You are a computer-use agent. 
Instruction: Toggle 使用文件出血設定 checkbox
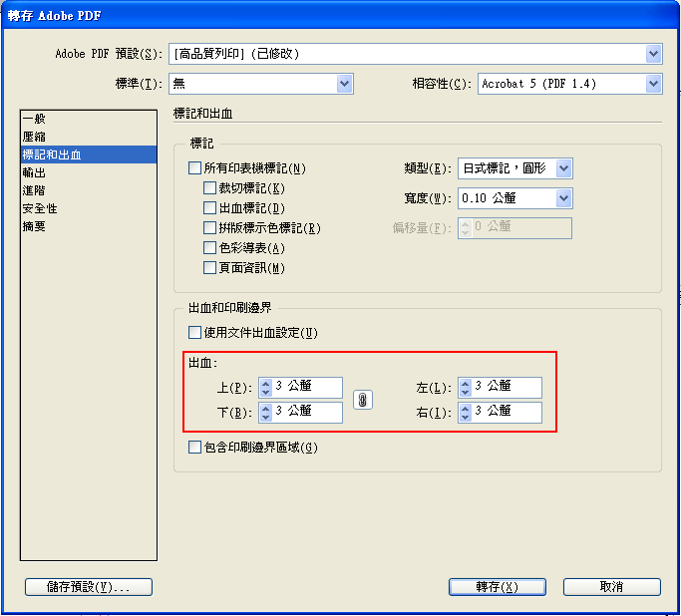194,333
